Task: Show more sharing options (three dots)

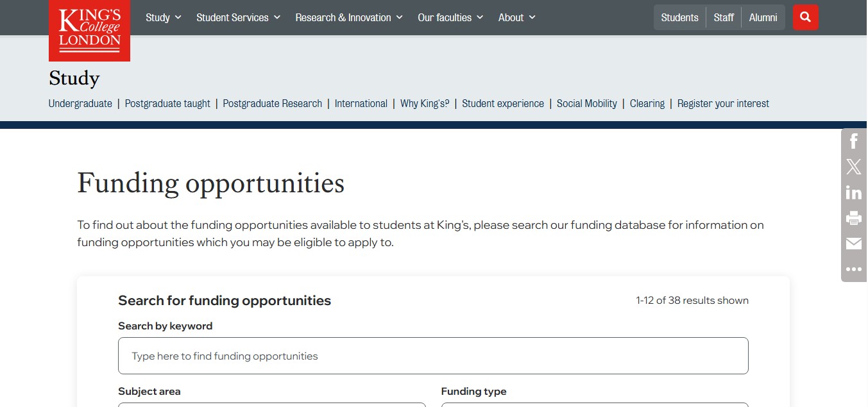Action: tap(854, 269)
